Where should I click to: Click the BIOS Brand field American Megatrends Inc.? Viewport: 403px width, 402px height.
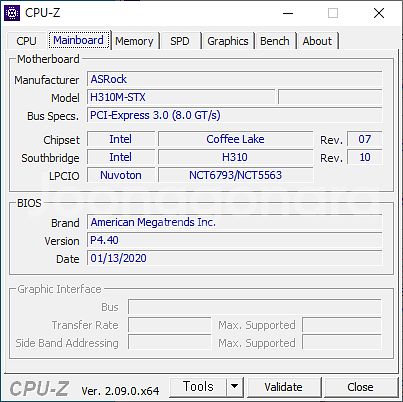click(x=235, y=222)
